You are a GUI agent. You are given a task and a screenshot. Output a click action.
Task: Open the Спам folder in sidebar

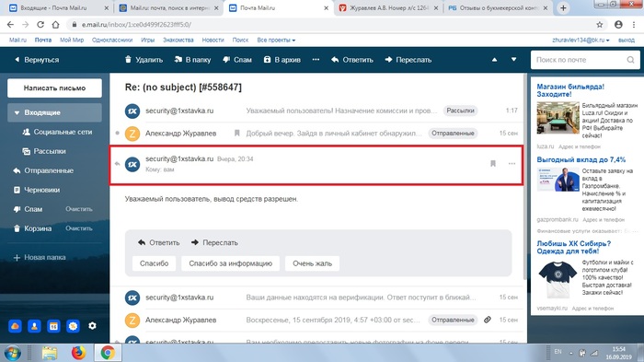28,209
